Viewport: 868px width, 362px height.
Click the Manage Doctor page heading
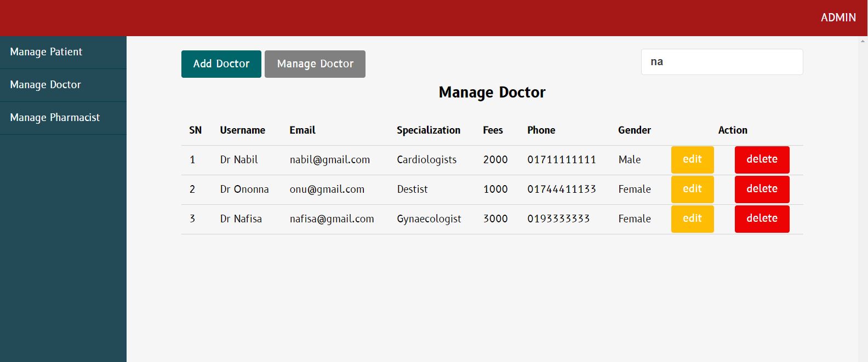pos(492,93)
